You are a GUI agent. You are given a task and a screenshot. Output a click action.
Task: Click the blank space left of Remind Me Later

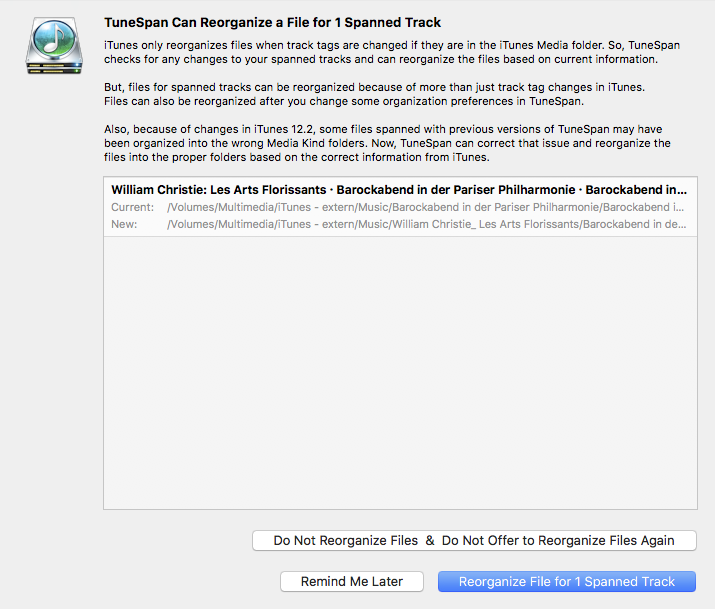[180, 581]
